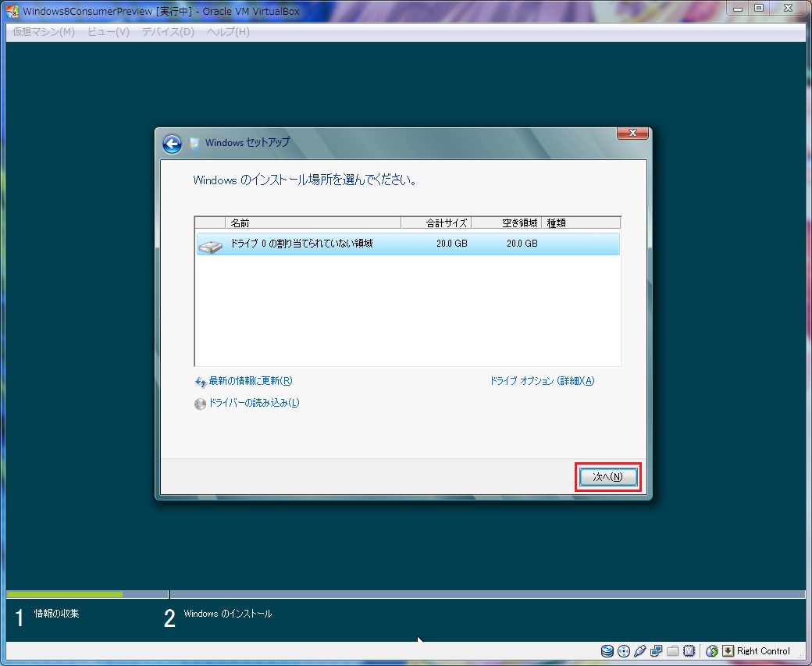Click the optical disc status icon
This screenshot has width=812, height=666.
click(x=624, y=651)
